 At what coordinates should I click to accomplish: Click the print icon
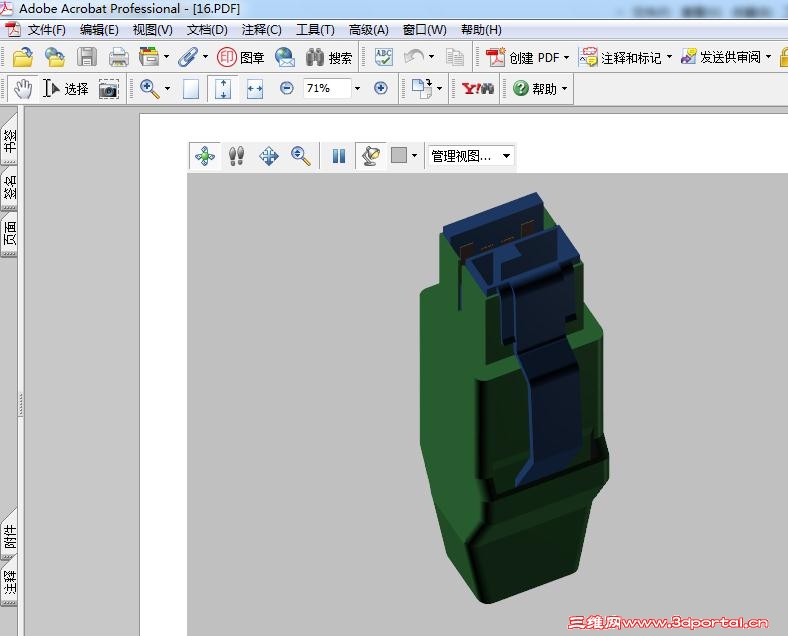pos(119,57)
